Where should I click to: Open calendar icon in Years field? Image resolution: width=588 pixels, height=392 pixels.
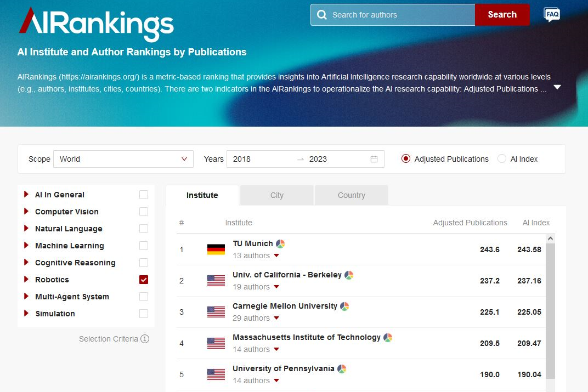374,159
